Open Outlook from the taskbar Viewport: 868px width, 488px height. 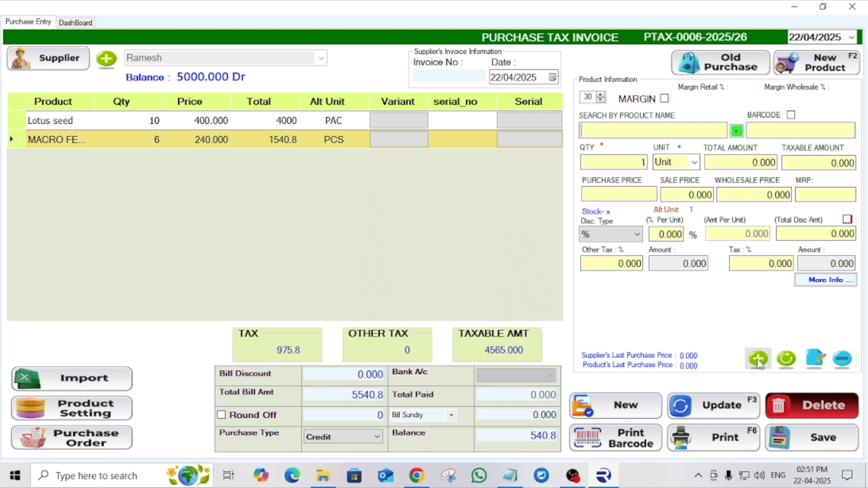click(x=386, y=475)
